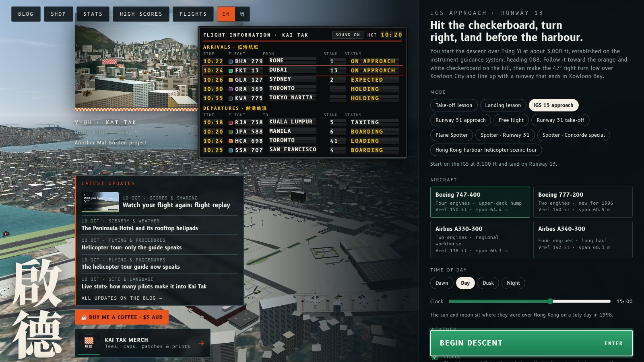Set time of day to Night
Viewport: 644px width, 362px height.
(x=513, y=283)
